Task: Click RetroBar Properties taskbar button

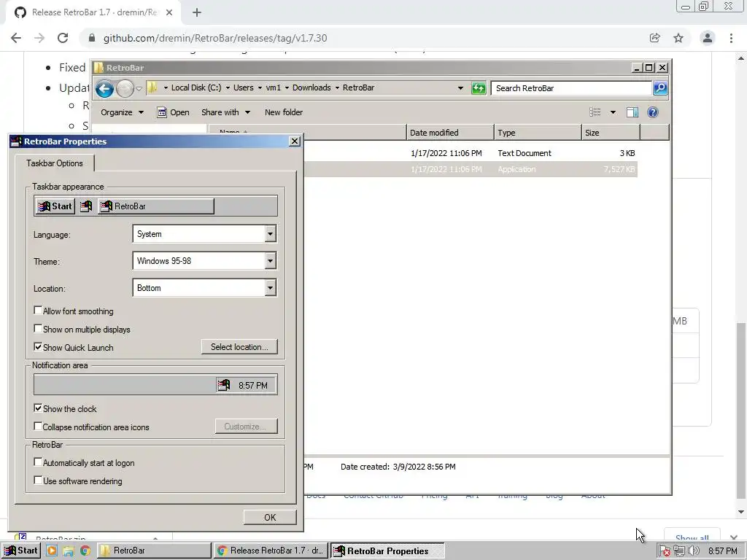Action: click(x=387, y=551)
